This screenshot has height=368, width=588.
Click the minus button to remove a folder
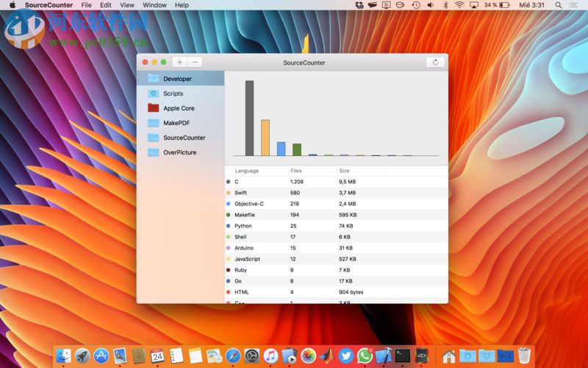pos(195,63)
